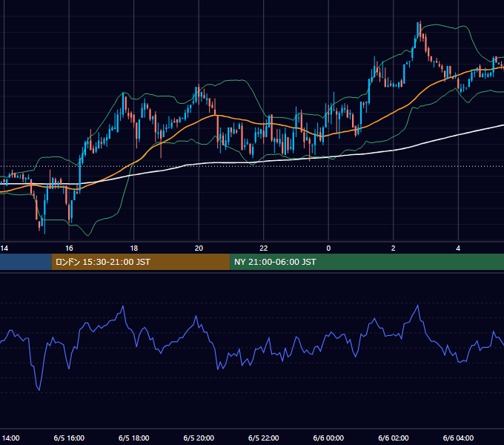Click the upper chart time label 18

134,248
